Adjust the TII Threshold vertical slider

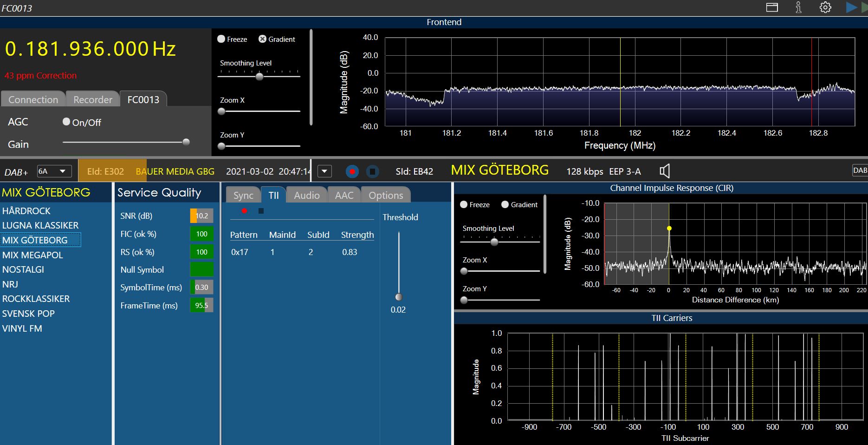(398, 297)
